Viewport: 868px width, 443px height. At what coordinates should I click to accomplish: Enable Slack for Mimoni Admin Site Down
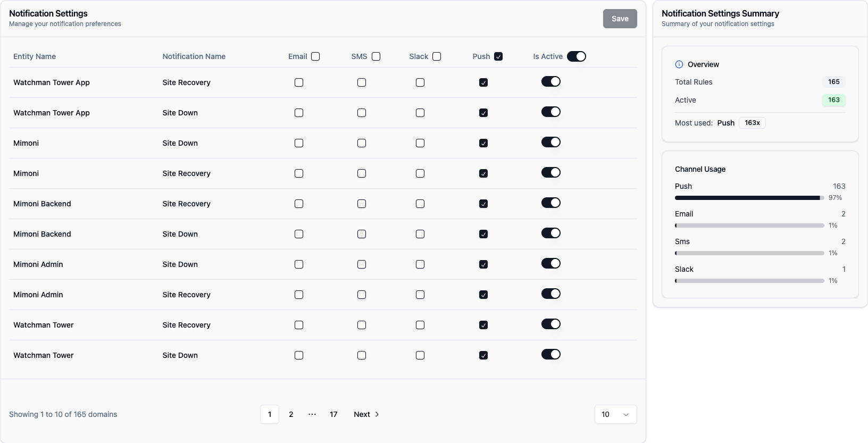click(x=420, y=264)
